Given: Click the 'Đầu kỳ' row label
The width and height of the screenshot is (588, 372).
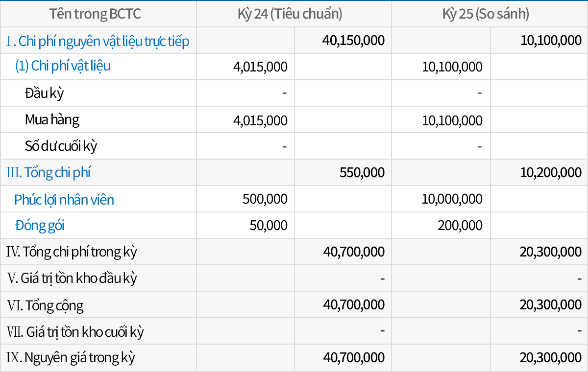Looking at the screenshot, I should pyautogui.click(x=45, y=93).
